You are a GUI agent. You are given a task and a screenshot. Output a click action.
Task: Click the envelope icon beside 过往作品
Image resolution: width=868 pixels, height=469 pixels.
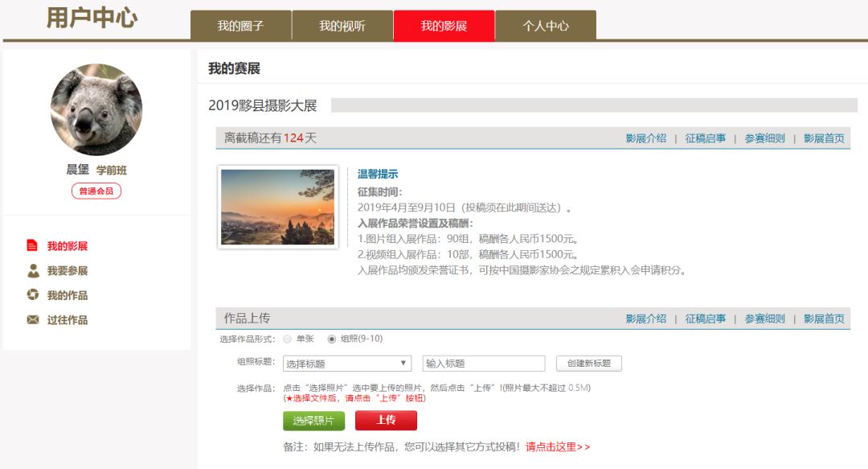33,320
